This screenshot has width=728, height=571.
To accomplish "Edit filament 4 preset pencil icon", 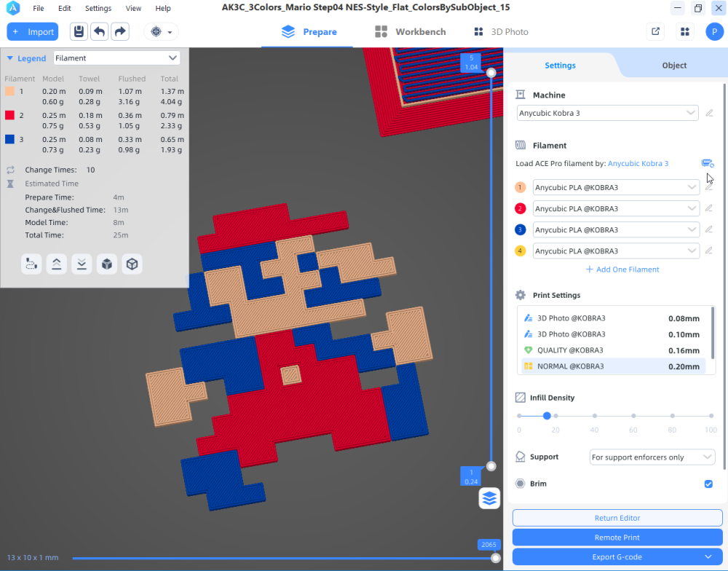I will click(x=708, y=251).
